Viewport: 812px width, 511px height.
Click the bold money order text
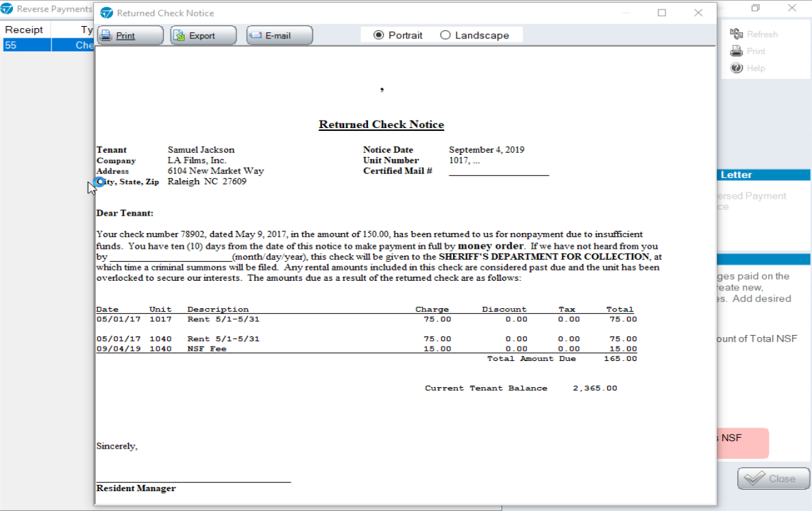pos(491,246)
